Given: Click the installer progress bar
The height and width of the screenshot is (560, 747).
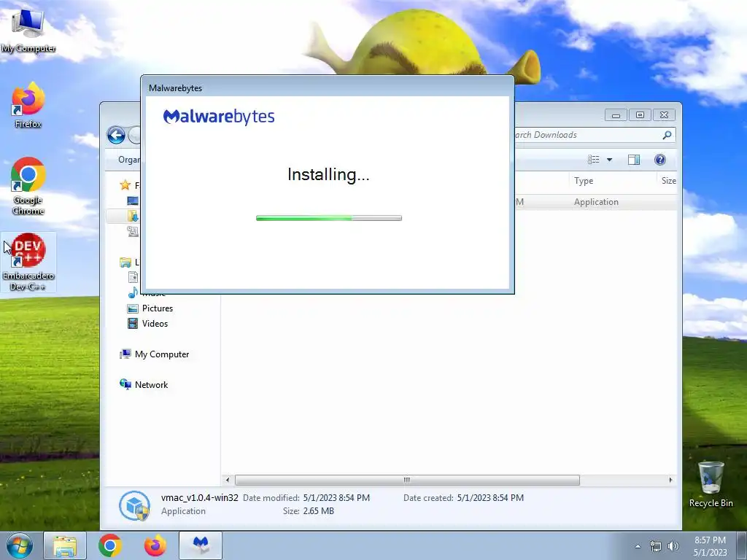Looking at the screenshot, I should 329,218.
